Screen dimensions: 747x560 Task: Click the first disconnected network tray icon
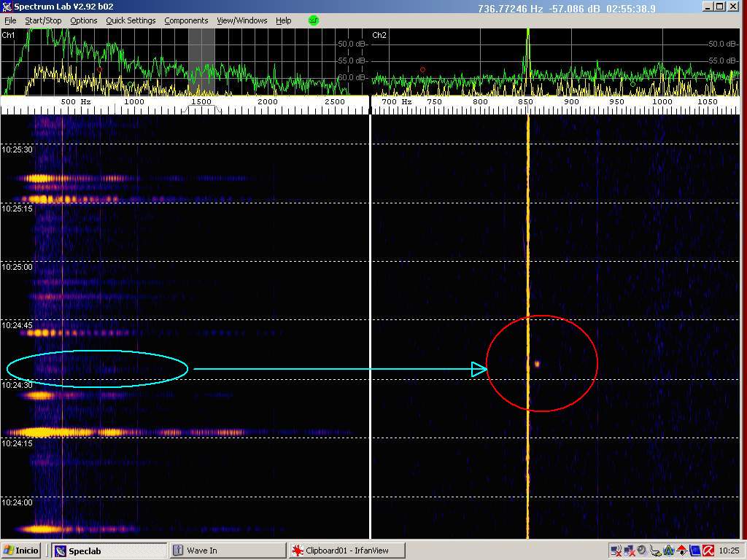pos(616,551)
